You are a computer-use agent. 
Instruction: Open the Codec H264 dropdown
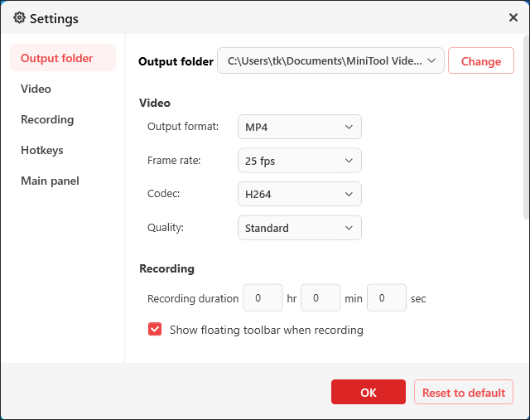point(300,194)
